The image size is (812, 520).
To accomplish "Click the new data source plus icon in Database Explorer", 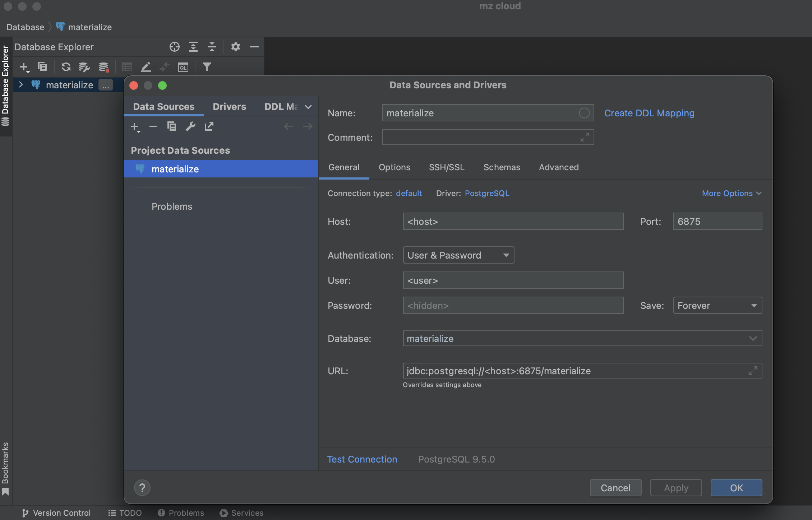I will (24, 67).
